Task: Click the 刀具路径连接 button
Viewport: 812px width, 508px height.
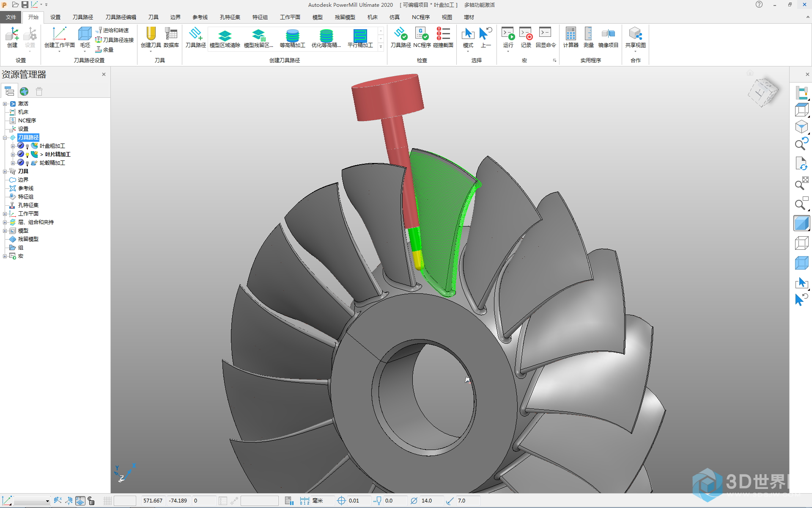Action: coord(115,40)
